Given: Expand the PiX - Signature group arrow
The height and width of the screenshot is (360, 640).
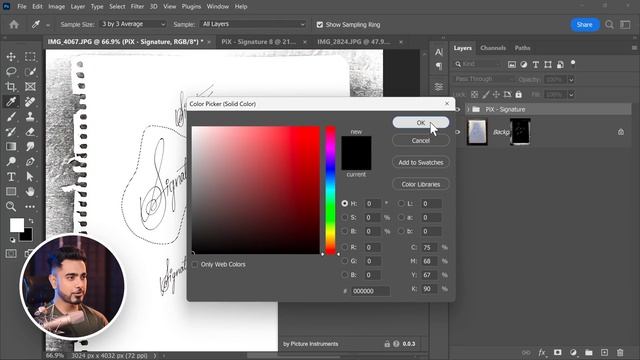Looking at the screenshot, I should (x=468, y=109).
